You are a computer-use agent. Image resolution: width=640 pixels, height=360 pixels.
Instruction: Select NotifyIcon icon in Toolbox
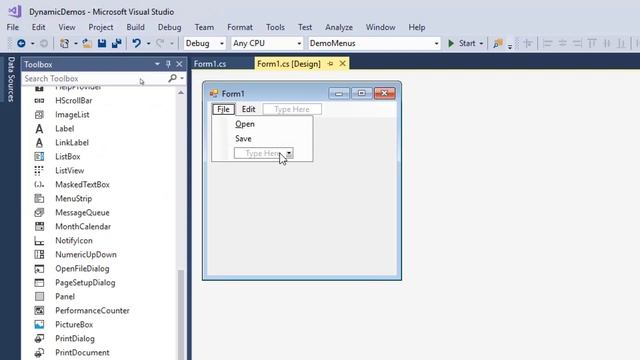point(39,240)
